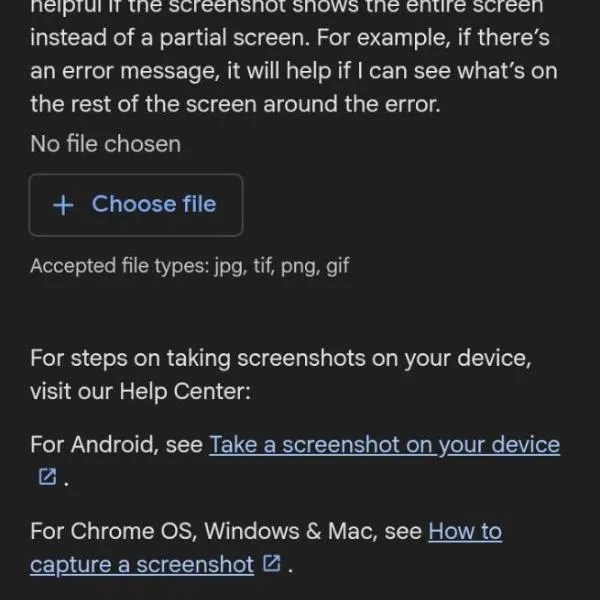Open Take a screenshot on your device link
The image size is (600, 600).
(x=383, y=445)
